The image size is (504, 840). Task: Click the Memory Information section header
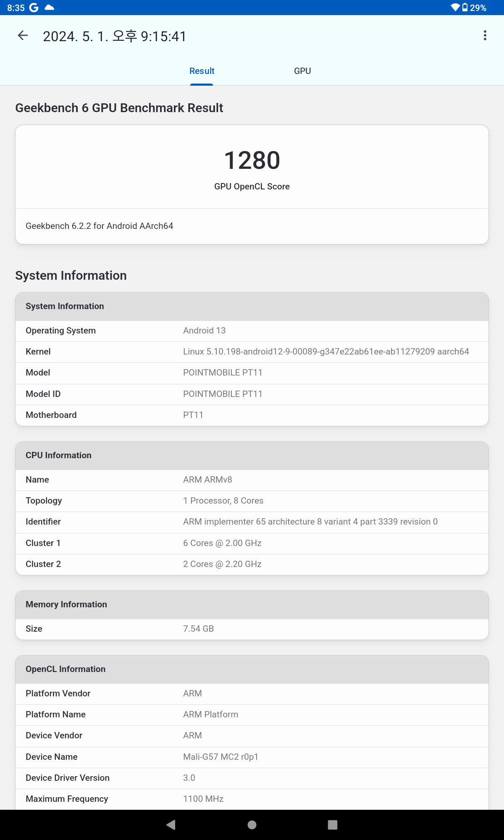pyautogui.click(x=66, y=604)
